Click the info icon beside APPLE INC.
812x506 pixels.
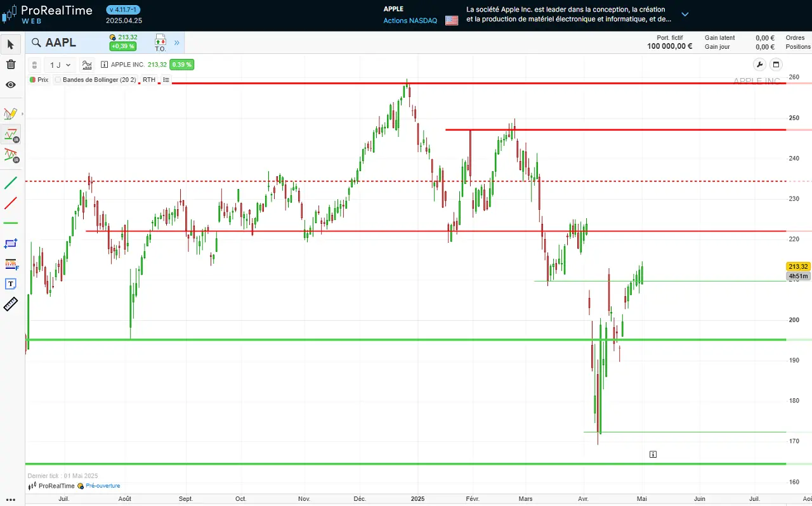click(x=104, y=65)
